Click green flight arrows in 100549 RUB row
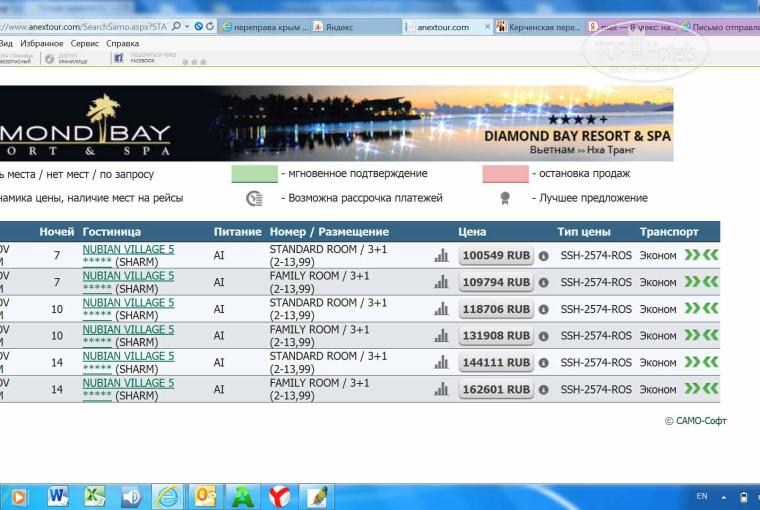This screenshot has width=760, height=510. pyautogui.click(x=701, y=255)
